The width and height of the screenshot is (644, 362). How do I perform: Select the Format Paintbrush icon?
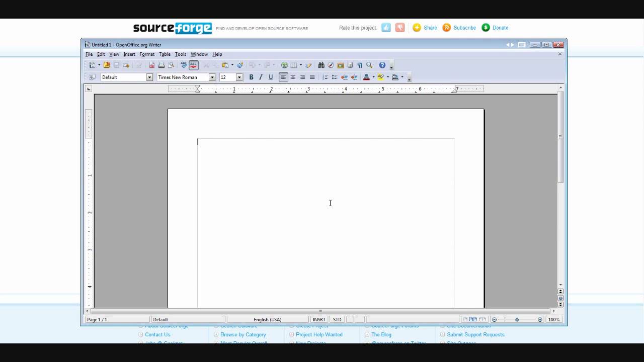[240, 65]
